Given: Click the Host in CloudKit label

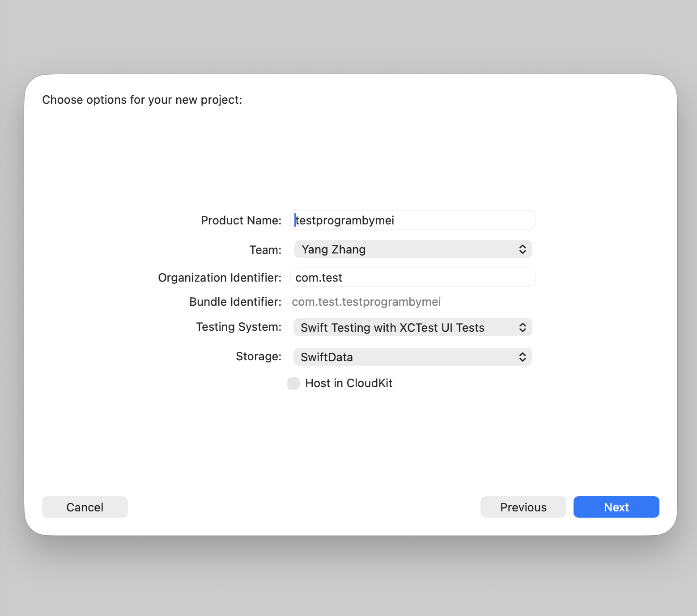Looking at the screenshot, I should click(348, 383).
